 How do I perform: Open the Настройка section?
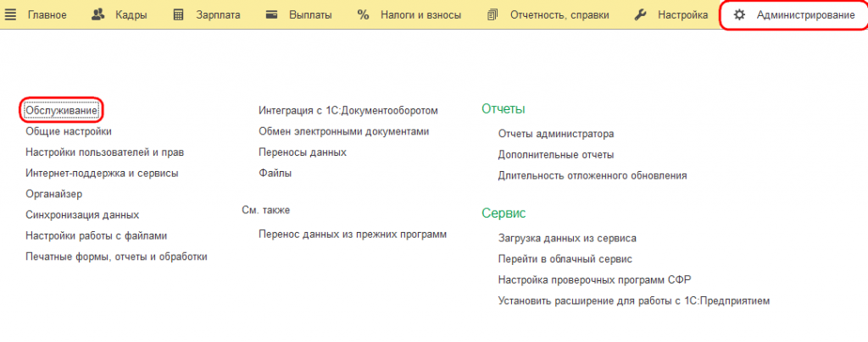tap(682, 15)
